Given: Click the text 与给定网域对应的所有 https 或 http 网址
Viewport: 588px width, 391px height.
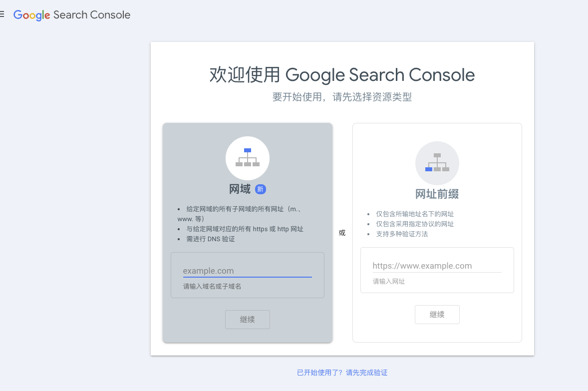Looking at the screenshot, I should pyautogui.click(x=245, y=229).
